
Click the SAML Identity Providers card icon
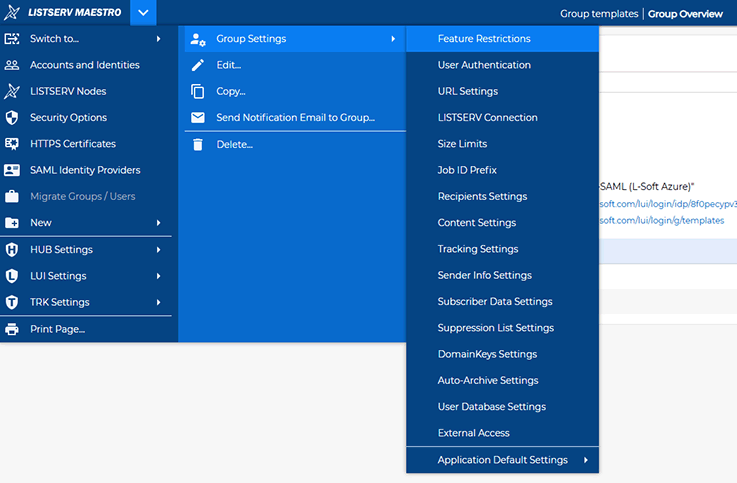coord(12,170)
